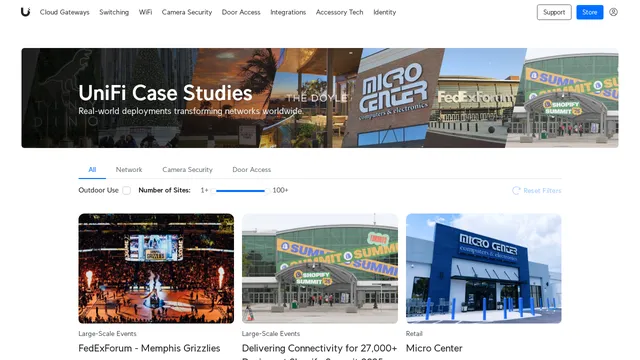Open the Micro Center storefront thumbnail

tap(484, 268)
